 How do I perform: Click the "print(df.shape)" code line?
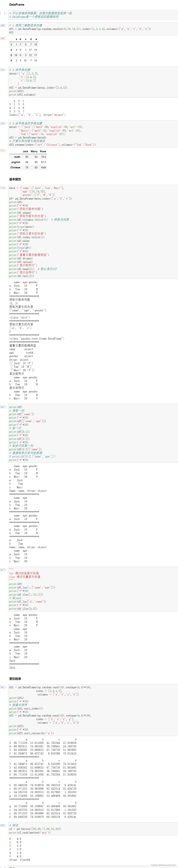20,213
